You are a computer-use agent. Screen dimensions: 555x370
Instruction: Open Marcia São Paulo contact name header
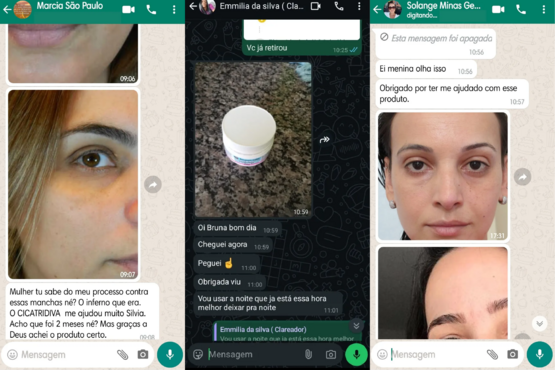[x=70, y=6]
